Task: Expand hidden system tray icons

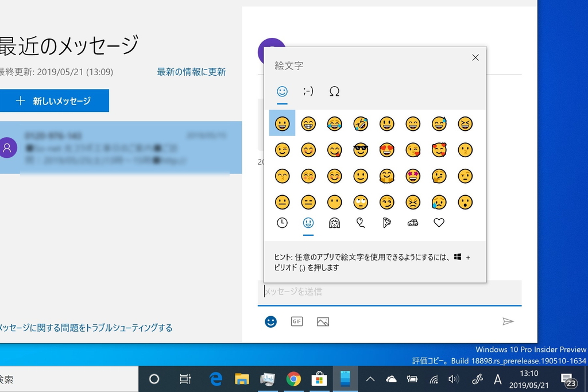Action: coord(371,379)
